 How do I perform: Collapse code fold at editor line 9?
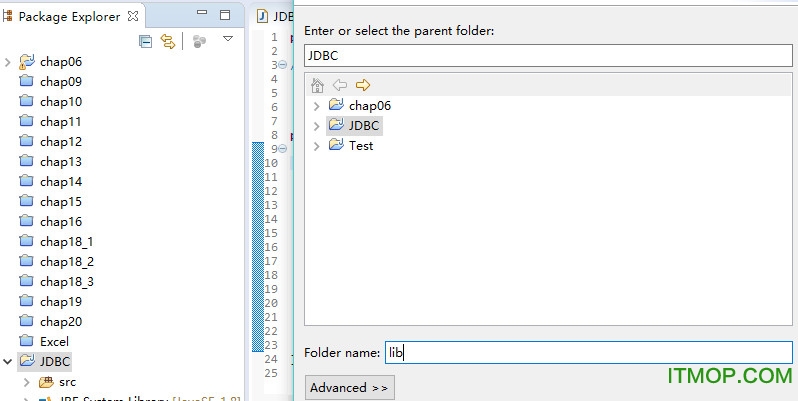point(283,149)
